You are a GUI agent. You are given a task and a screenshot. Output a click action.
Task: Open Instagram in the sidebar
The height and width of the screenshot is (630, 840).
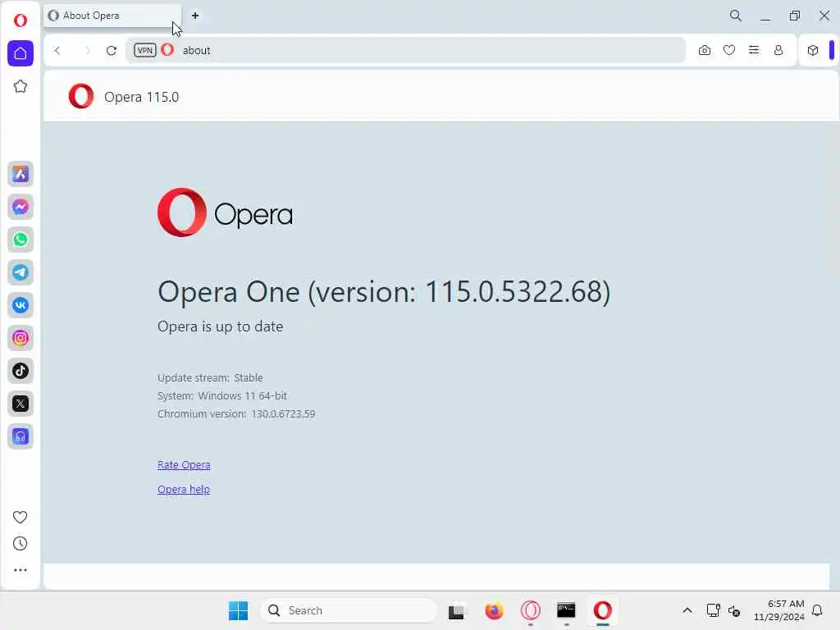21,338
